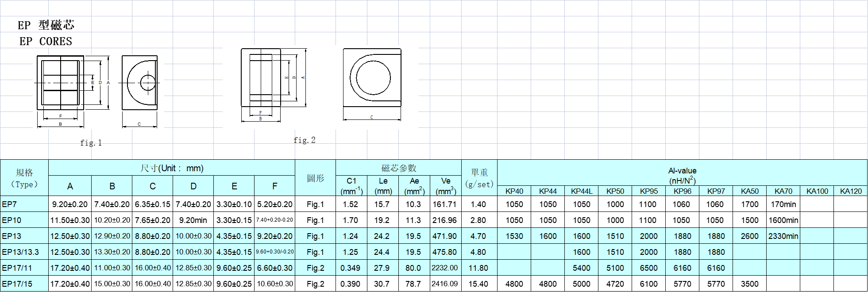Select the fig.2 round-core side-view drawing

pos(372,84)
